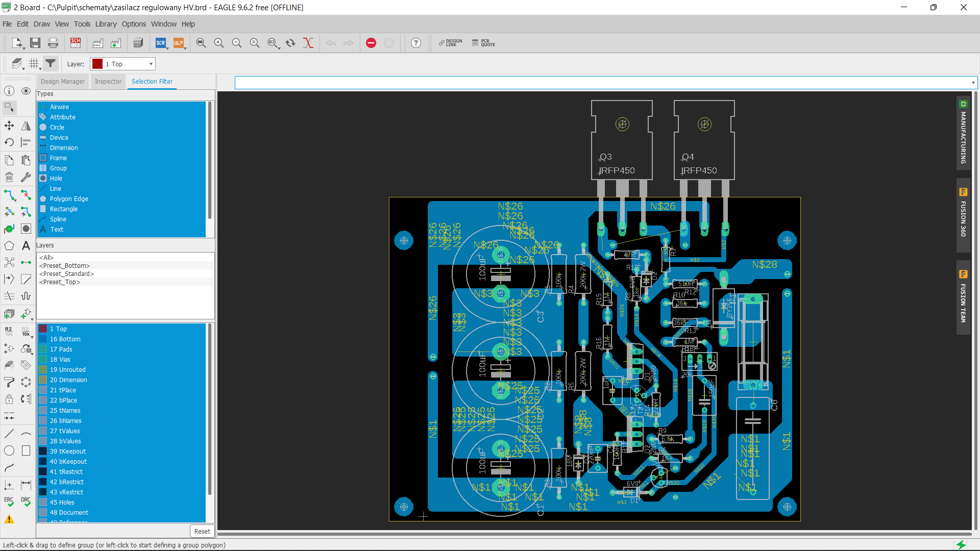The height and width of the screenshot is (551, 980).
Task: Toggle Device in the Types list
Action: (x=121, y=138)
